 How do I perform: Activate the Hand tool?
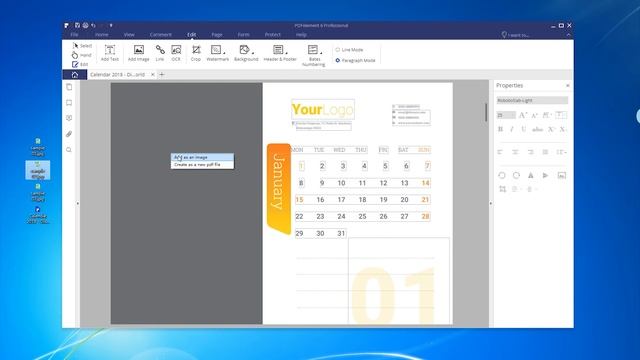pyautogui.click(x=82, y=55)
